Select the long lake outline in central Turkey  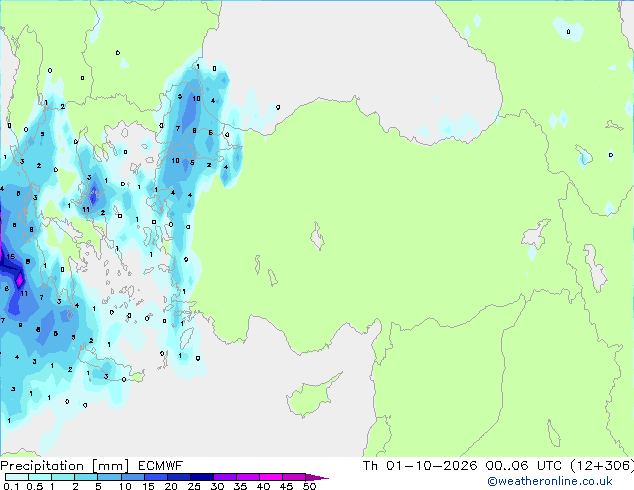(x=317, y=236)
